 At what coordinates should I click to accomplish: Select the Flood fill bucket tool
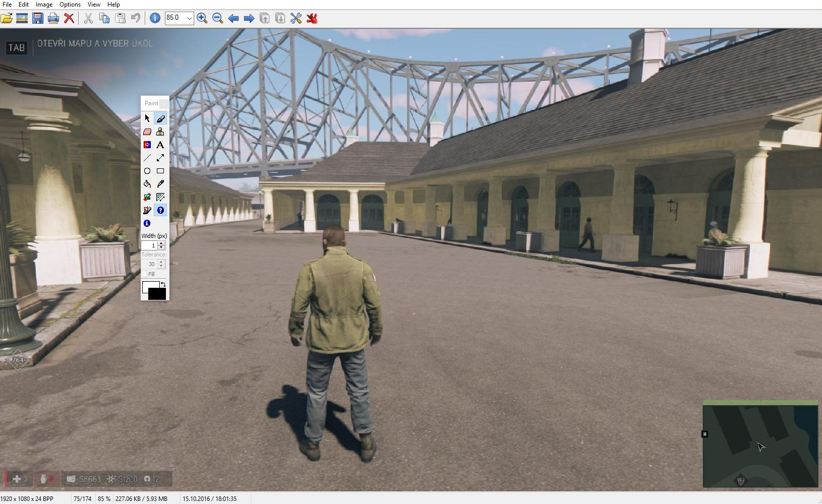147,184
